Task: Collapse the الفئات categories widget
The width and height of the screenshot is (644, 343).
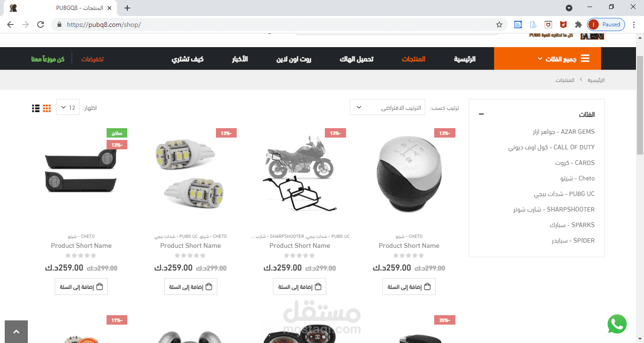Action: (x=481, y=114)
